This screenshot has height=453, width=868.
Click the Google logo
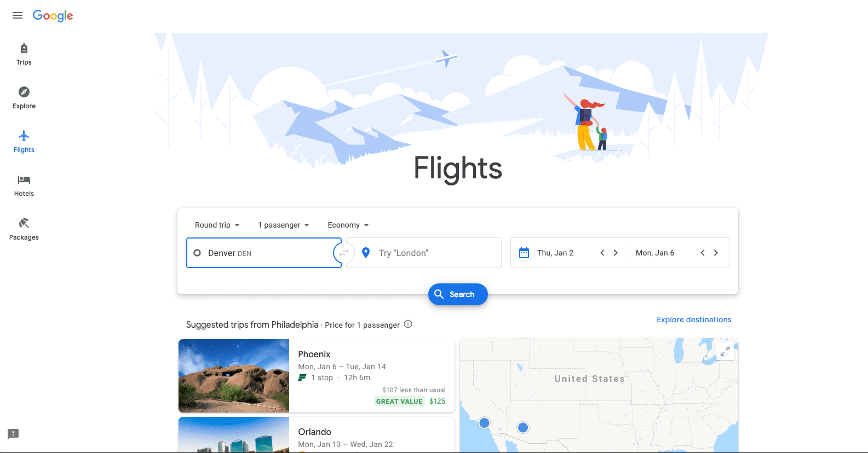click(53, 15)
